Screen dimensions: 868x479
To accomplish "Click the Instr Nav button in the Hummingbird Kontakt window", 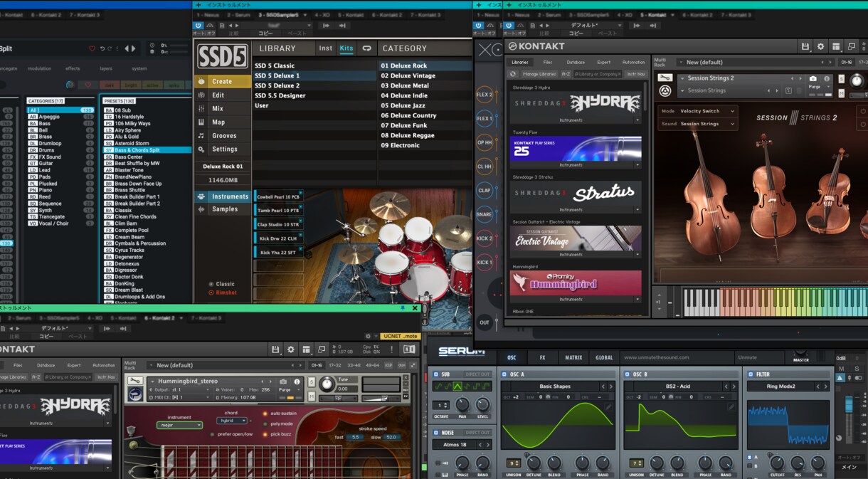I will coord(106,377).
